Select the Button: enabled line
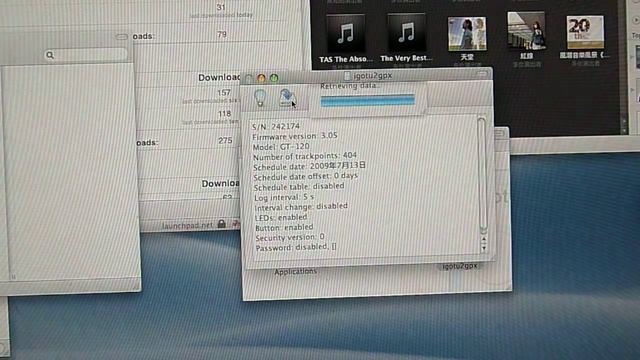This screenshot has width=640, height=360. coord(284,227)
